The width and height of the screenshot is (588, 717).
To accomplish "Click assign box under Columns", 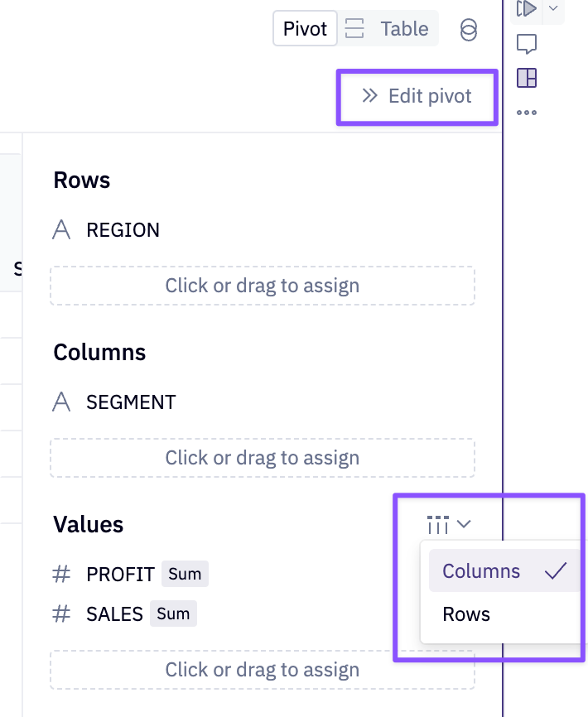I will click(x=263, y=458).
